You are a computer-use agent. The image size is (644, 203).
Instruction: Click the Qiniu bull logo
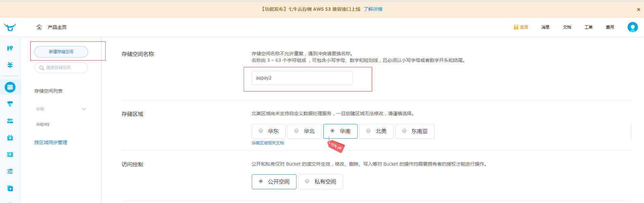coord(10,27)
